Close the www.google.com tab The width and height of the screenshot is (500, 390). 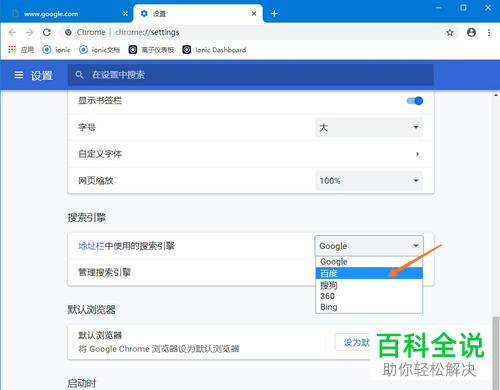125,14
